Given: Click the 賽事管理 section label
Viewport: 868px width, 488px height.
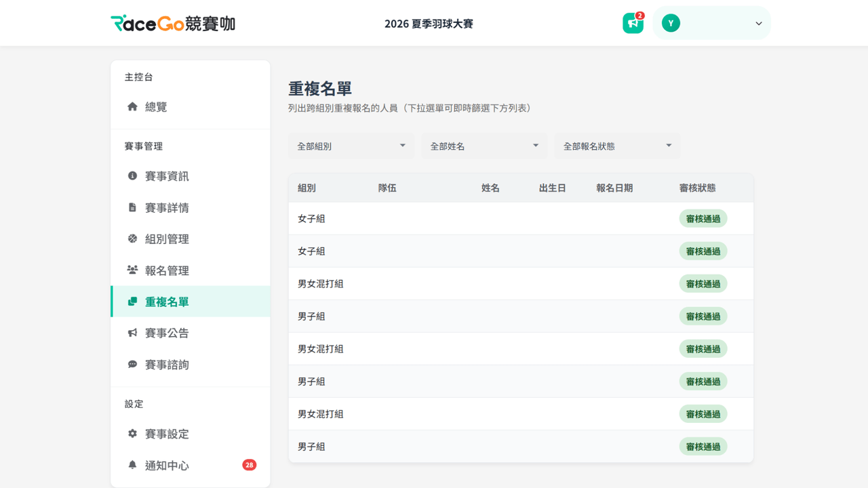Looking at the screenshot, I should point(144,146).
